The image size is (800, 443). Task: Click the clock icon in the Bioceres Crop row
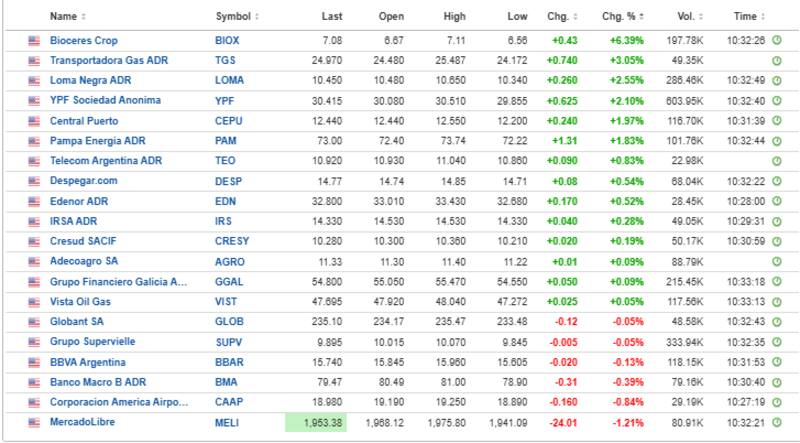point(776,41)
